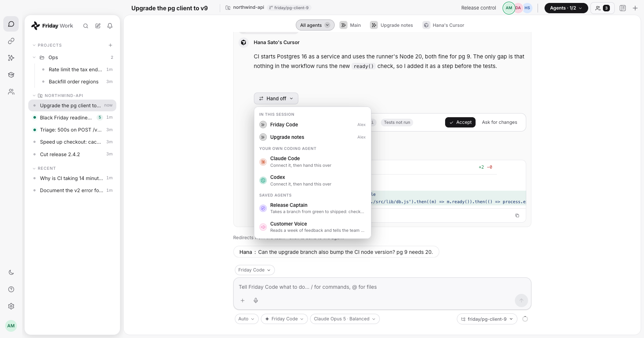
Task: Open the chat bubble icon in left rail
Action: 11,24
